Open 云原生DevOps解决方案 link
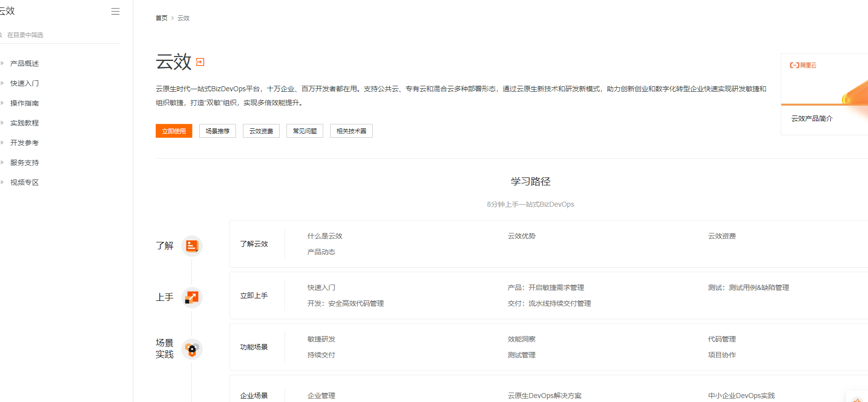868x402 pixels. (544, 396)
